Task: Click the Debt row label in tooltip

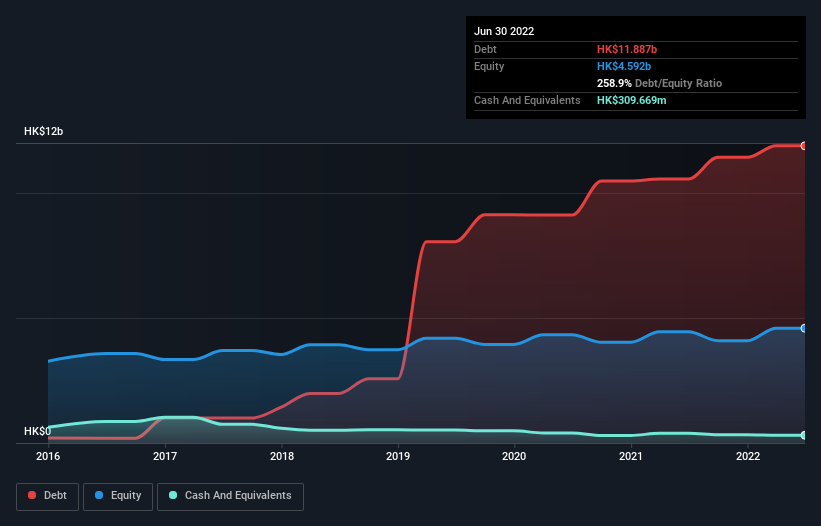Action: coord(485,49)
